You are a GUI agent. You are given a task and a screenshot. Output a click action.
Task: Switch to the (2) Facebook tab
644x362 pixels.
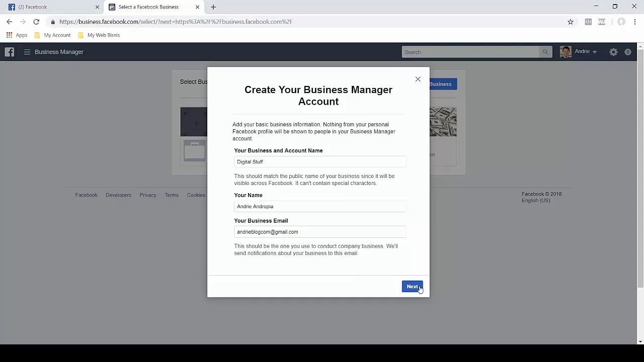tap(52, 7)
